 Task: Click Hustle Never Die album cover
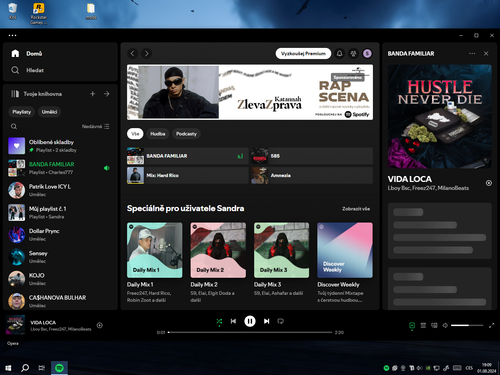[440, 116]
